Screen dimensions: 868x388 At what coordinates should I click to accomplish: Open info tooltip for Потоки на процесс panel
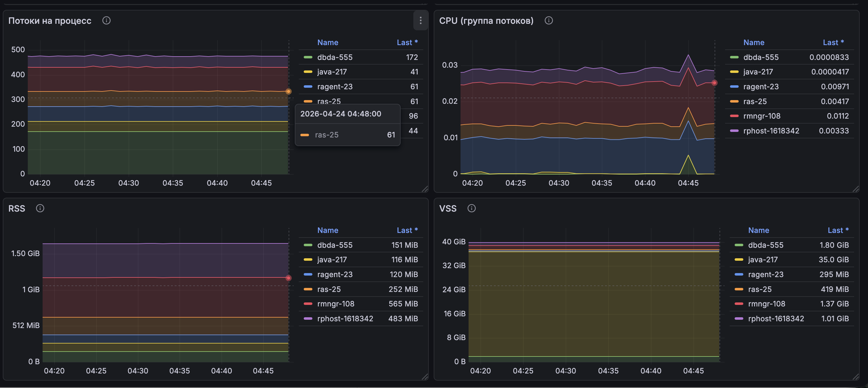(106, 21)
